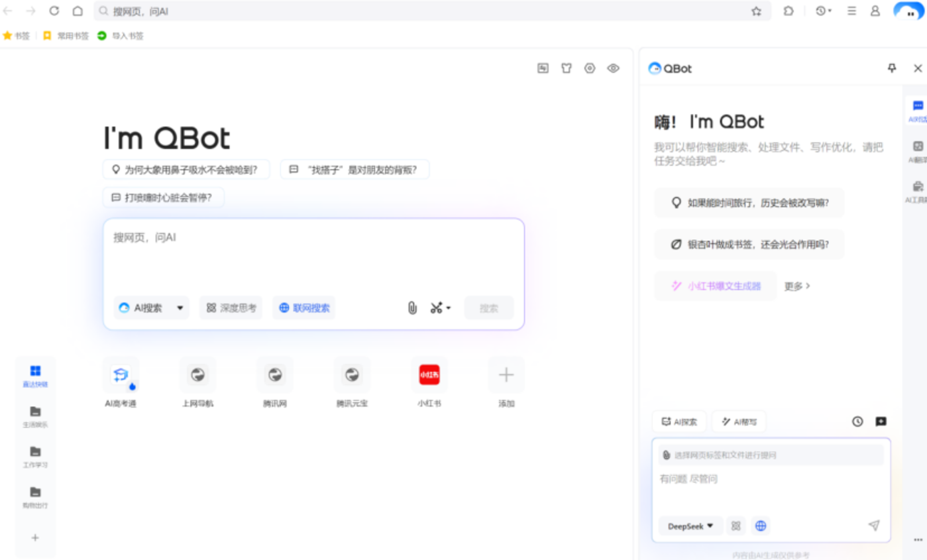
Task: Open the AI高考通 shortcut
Action: [121, 383]
